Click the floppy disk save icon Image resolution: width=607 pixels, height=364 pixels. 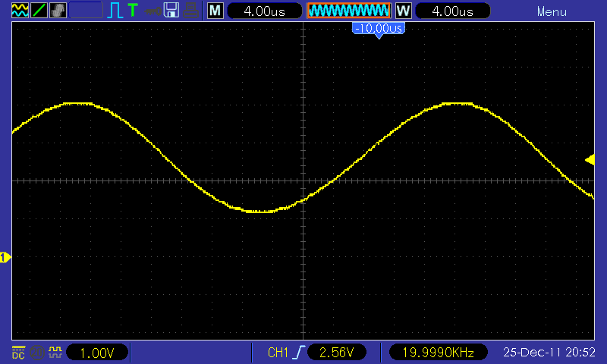tap(172, 11)
